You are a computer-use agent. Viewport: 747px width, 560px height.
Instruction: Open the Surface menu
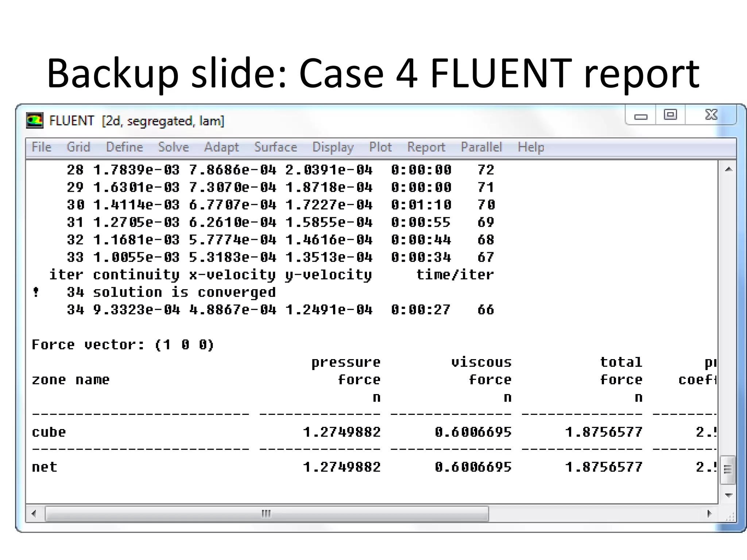(x=275, y=147)
